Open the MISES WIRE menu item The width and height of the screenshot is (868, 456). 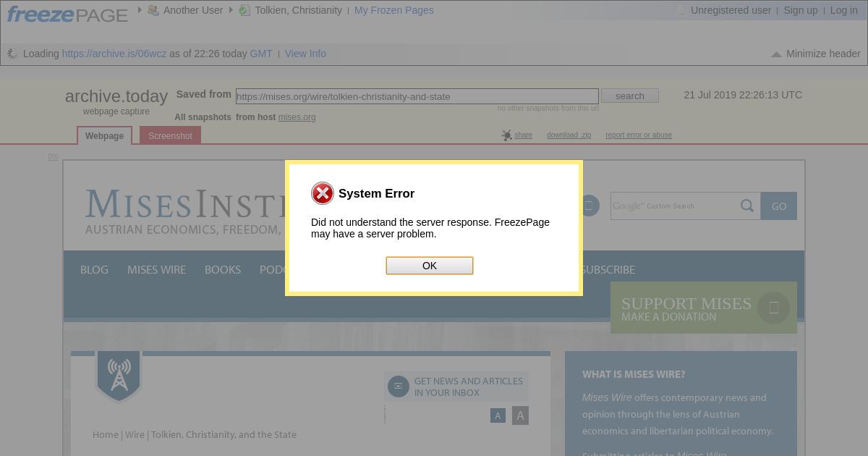(156, 269)
